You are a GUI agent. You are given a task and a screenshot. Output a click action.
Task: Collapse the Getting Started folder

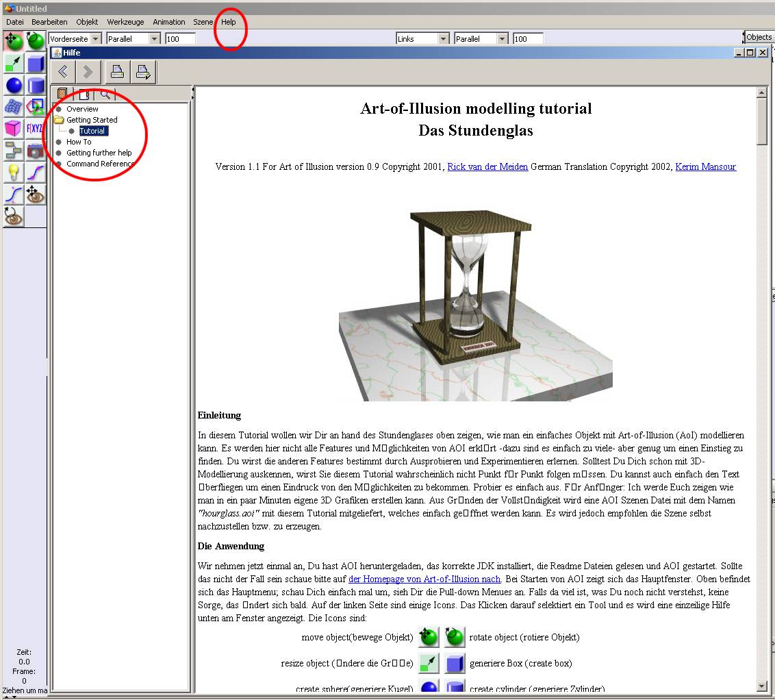[60, 120]
